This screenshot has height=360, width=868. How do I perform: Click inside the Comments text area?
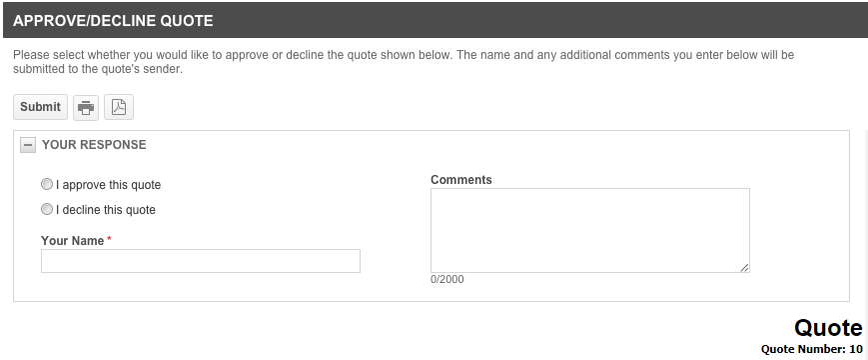tap(590, 230)
